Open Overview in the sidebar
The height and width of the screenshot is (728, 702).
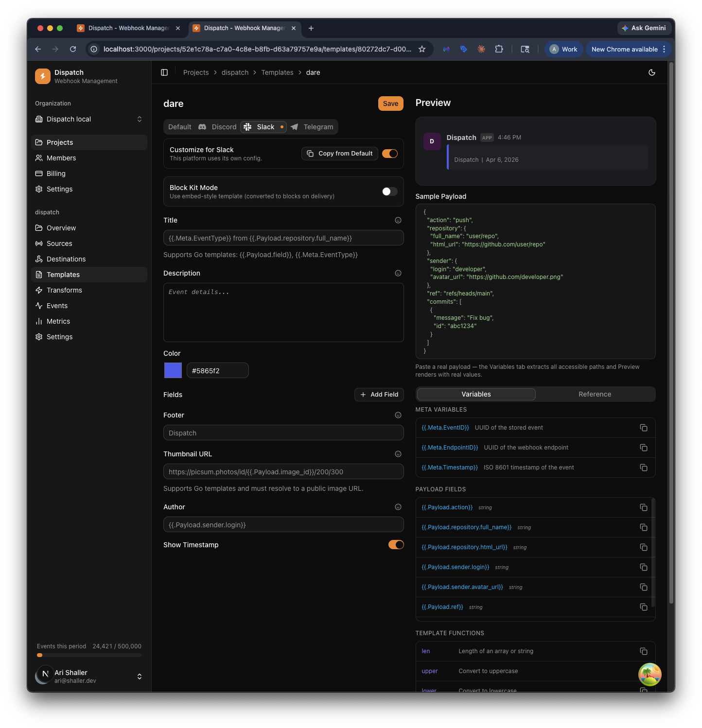tap(89, 228)
